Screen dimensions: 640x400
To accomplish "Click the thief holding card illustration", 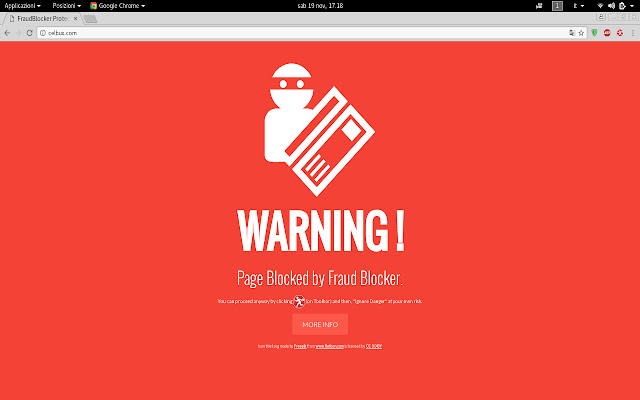I will 320,129.
